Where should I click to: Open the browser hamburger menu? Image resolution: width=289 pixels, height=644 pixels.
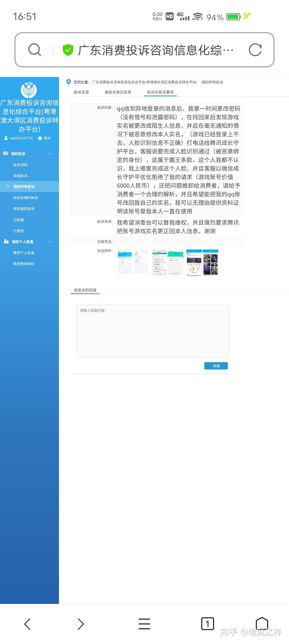click(x=144, y=624)
